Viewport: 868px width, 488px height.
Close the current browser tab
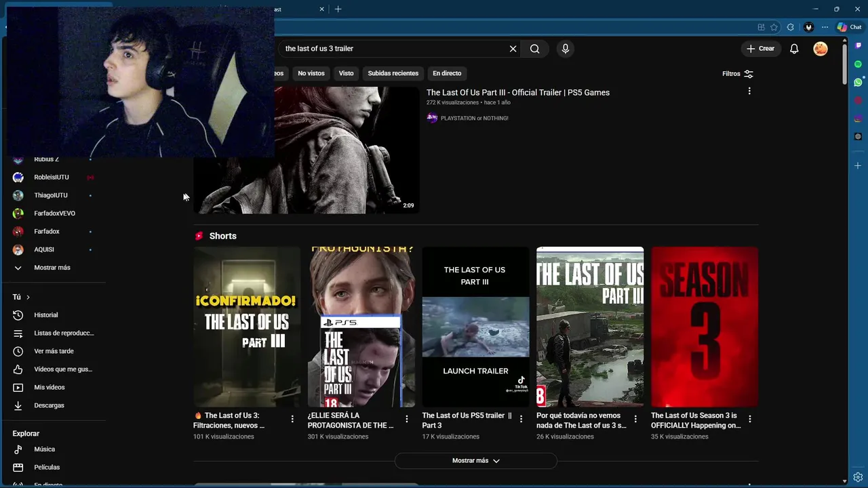coord(322,9)
